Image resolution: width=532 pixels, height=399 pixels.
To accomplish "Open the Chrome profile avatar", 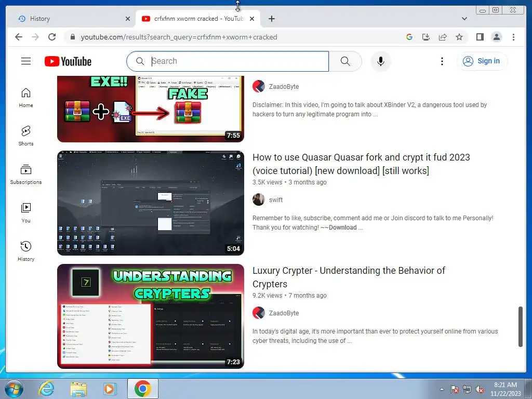I will [496, 37].
